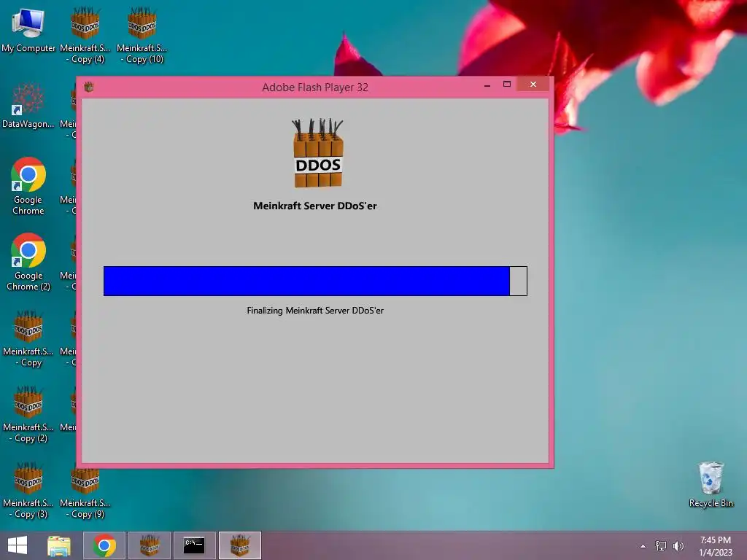747x560 pixels.
Task: Select Meinkraft.S... - Copy desktop icon
Action: pyautogui.click(x=28, y=338)
